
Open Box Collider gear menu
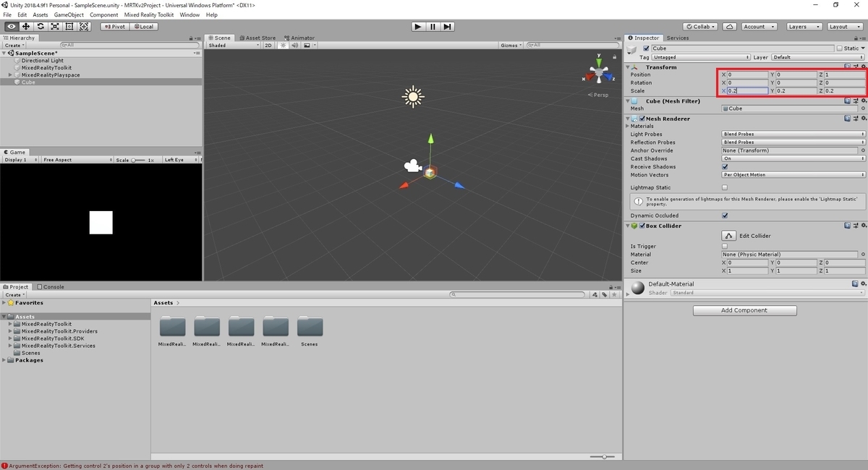(863, 226)
